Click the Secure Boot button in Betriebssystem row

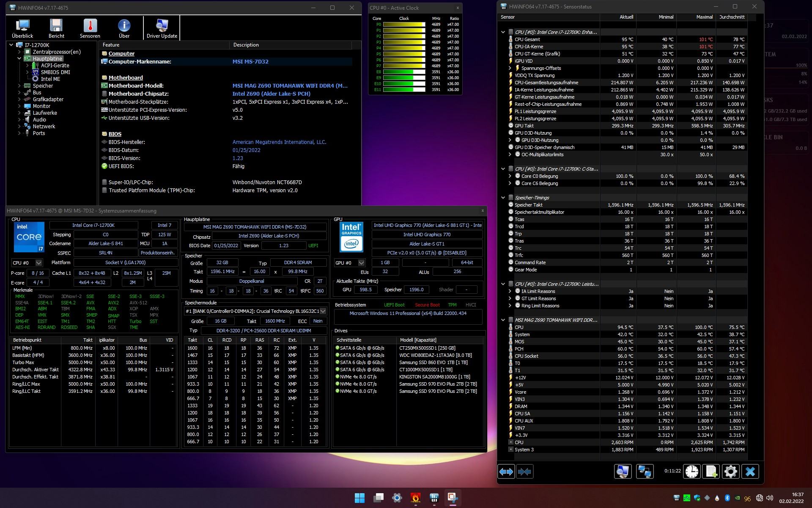426,304
